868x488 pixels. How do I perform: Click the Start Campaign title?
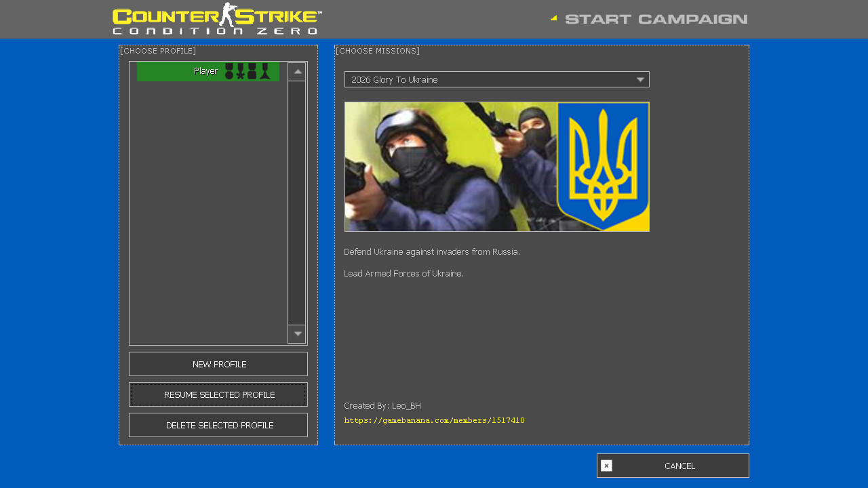(656, 19)
